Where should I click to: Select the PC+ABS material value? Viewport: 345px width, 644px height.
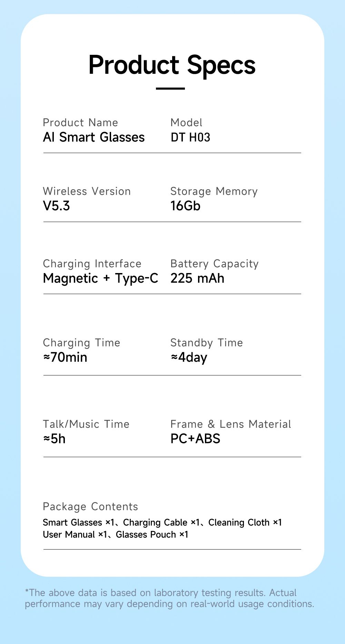(195, 439)
